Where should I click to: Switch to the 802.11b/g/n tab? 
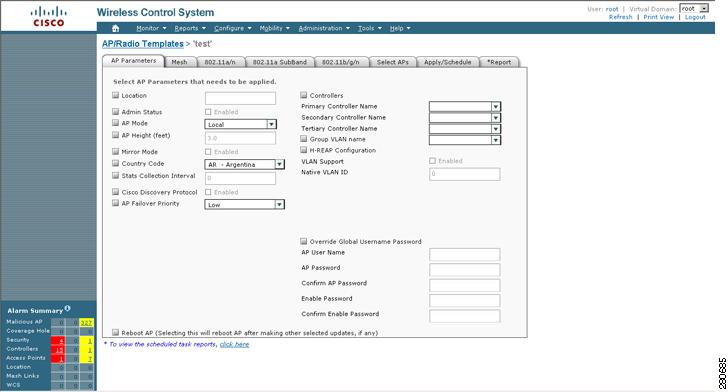[341, 62]
